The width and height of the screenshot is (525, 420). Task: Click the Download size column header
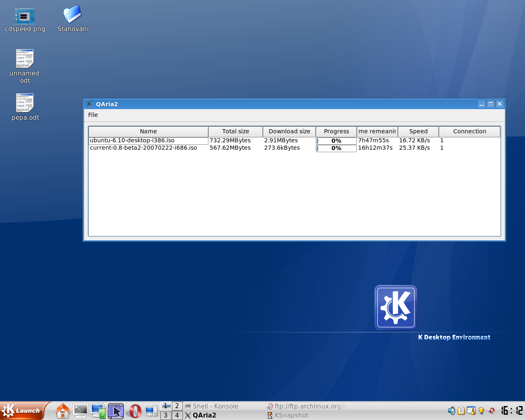(x=289, y=131)
